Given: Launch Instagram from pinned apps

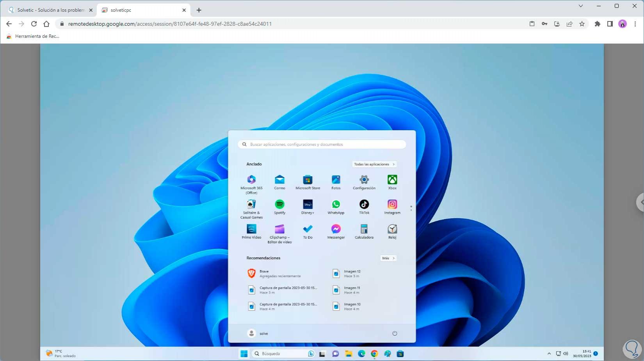Looking at the screenshot, I should point(392,207).
